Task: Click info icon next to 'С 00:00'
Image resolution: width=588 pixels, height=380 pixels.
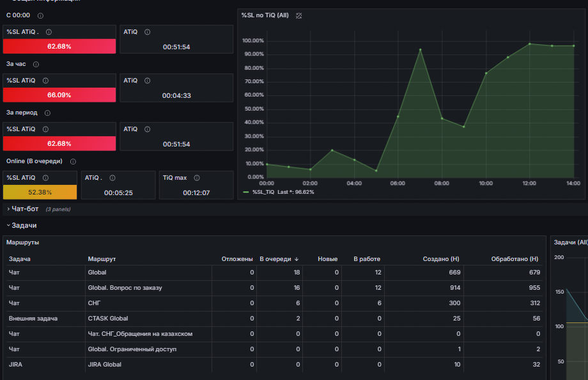Action: [40, 16]
